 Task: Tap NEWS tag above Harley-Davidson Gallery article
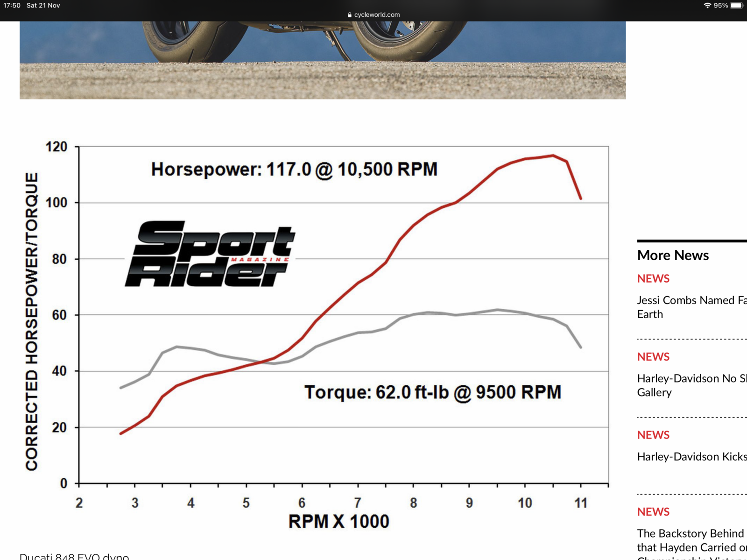(x=653, y=356)
